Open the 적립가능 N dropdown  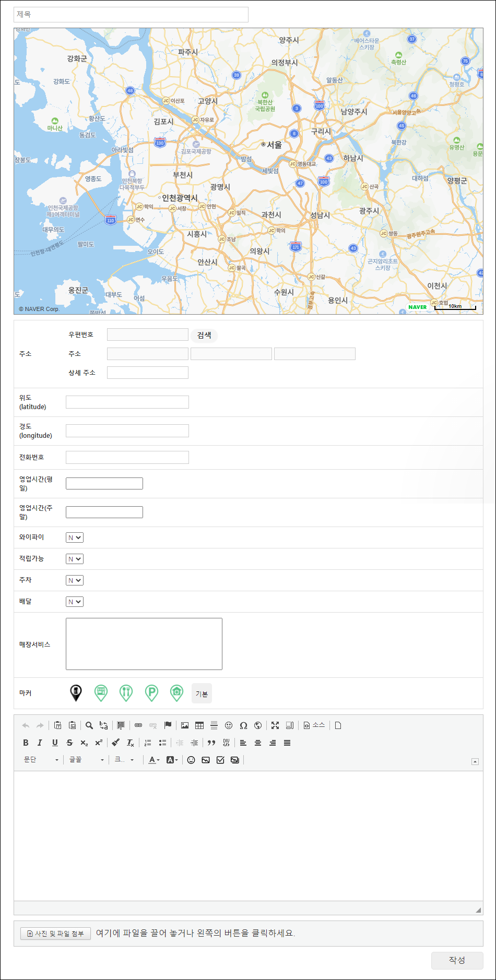pyautogui.click(x=75, y=559)
